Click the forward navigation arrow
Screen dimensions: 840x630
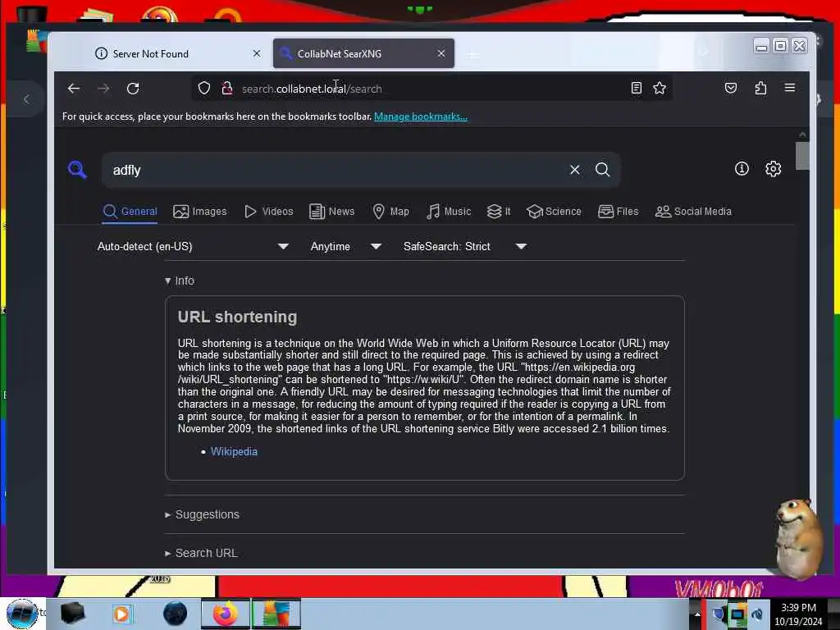coord(103,89)
